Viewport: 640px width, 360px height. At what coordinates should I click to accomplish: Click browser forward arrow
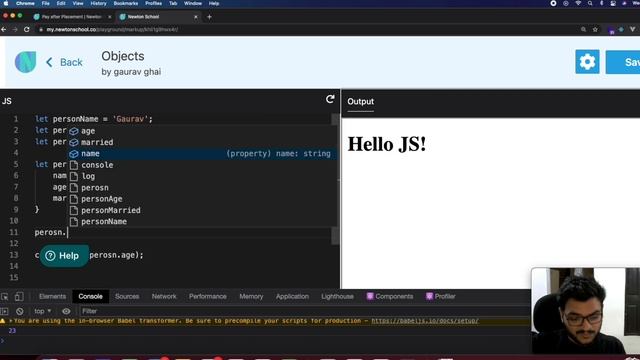(15, 29)
